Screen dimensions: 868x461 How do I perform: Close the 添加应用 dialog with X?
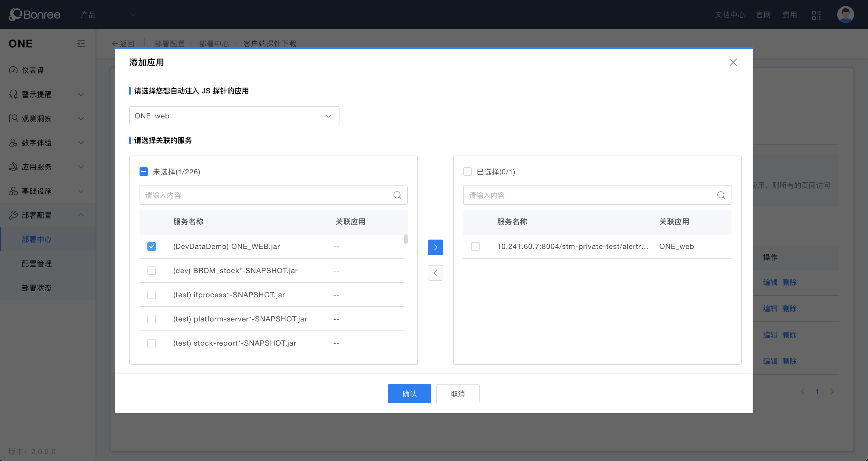(733, 62)
